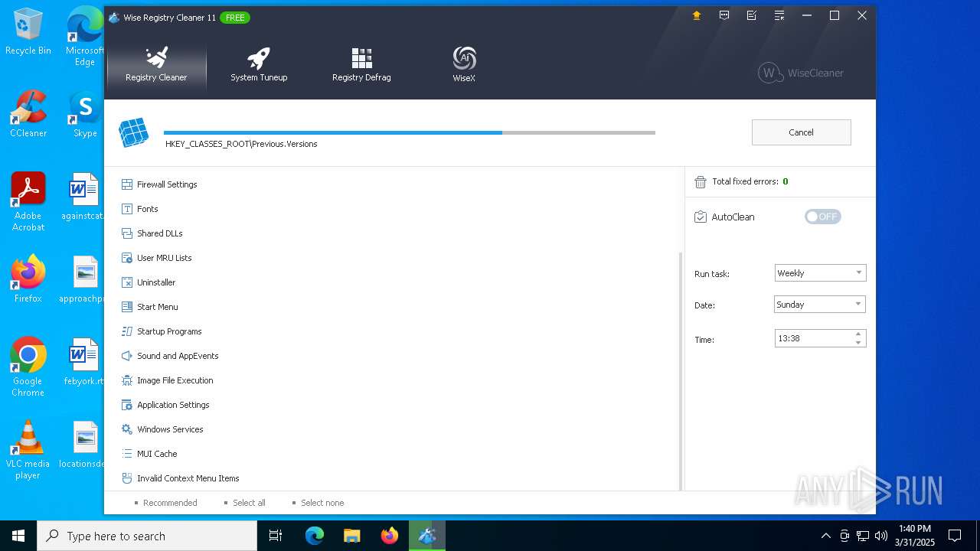Click the Select all link
Screen dimensions: 980x551
249,503
